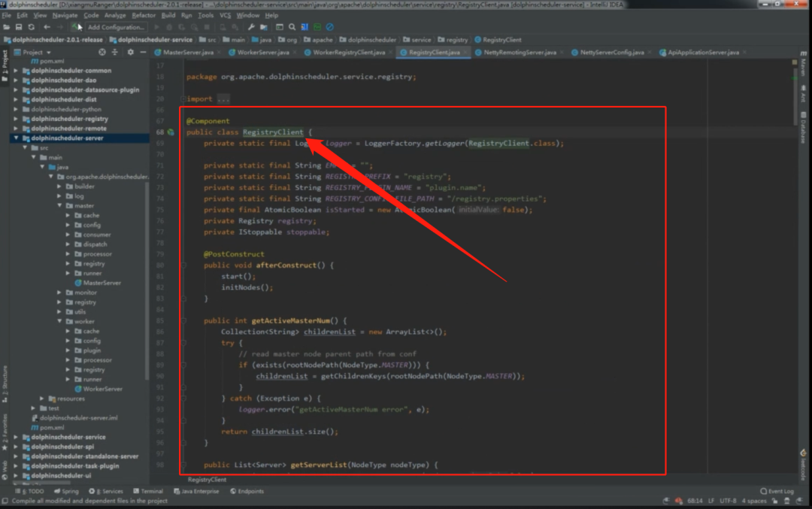
Task: Click the terminal-like toolbar icon next to search
Action: [x=280, y=27]
